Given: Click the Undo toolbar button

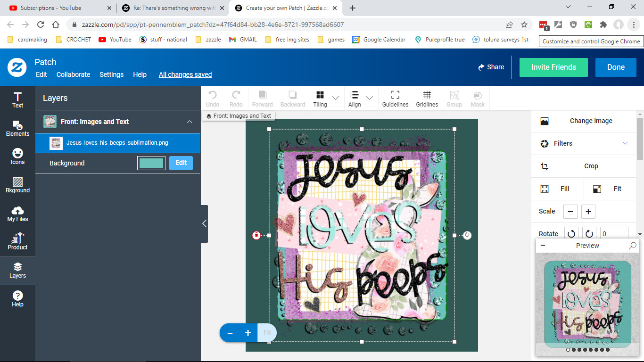Looking at the screenshot, I should (213, 99).
